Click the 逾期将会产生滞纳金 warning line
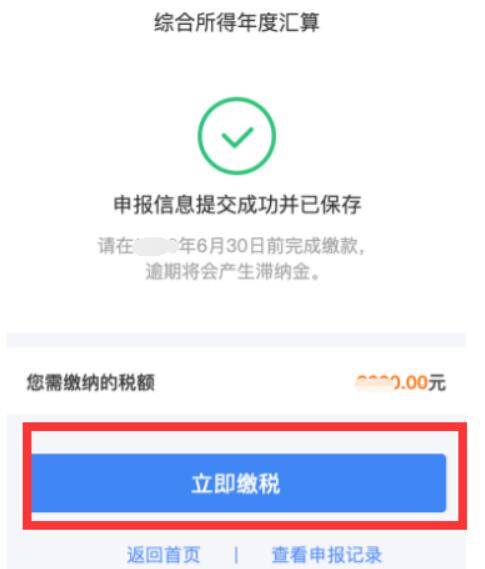This screenshot has width=485, height=569. pyautogui.click(x=233, y=271)
